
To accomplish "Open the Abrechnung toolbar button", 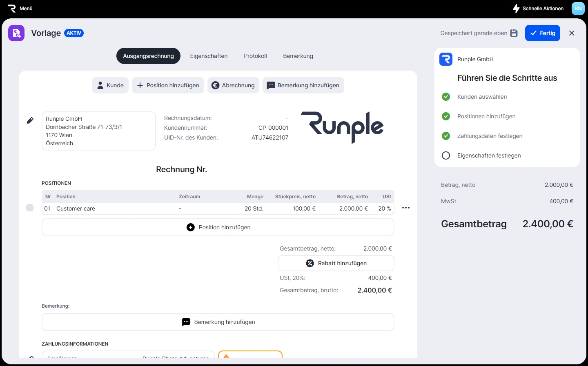I will coord(233,85).
